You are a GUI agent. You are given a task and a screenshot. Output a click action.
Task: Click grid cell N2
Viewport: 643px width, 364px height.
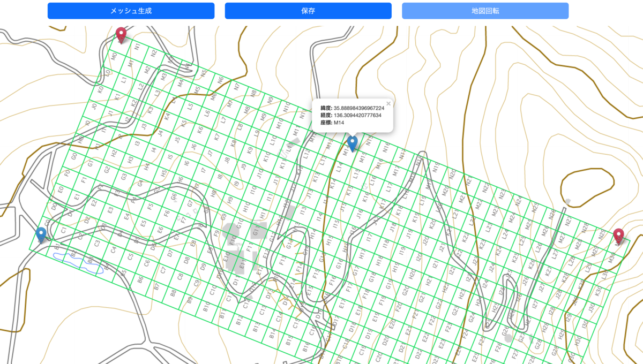(x=154, y=54)
